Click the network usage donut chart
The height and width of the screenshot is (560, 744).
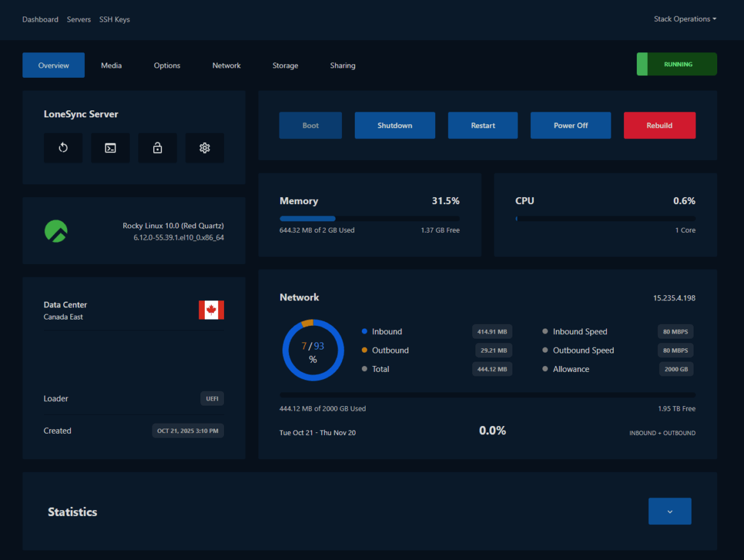[313, 350]
